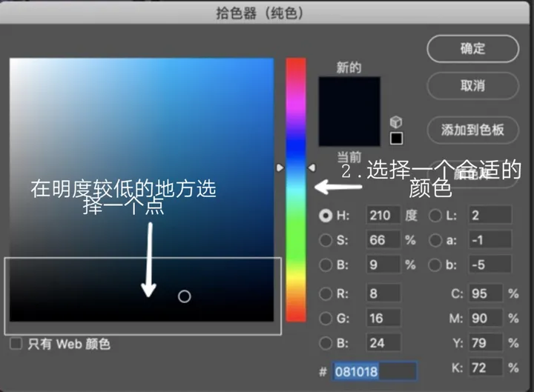Image resolution: width=534 pixels, height=392 pixels.
Task: Click 添加到色板 (Add to Swatches) button
Action: pos(472,130)
